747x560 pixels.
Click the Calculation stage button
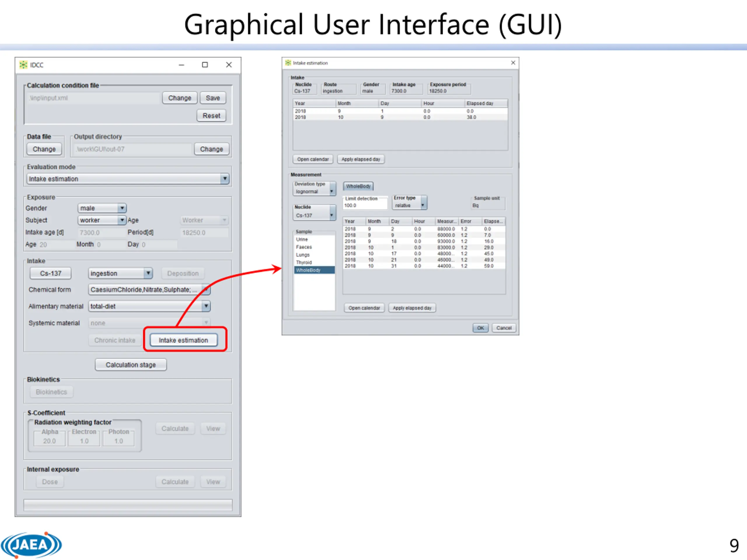[x=131, y=365]
